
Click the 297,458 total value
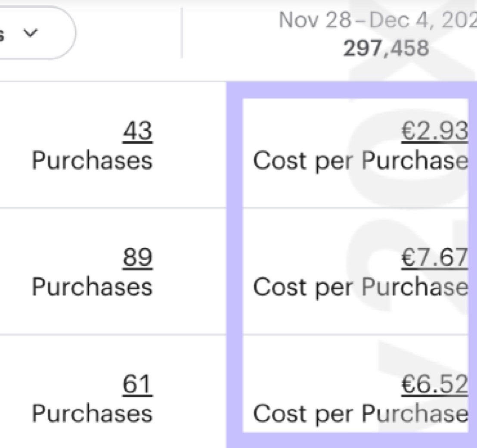point(386,48)
